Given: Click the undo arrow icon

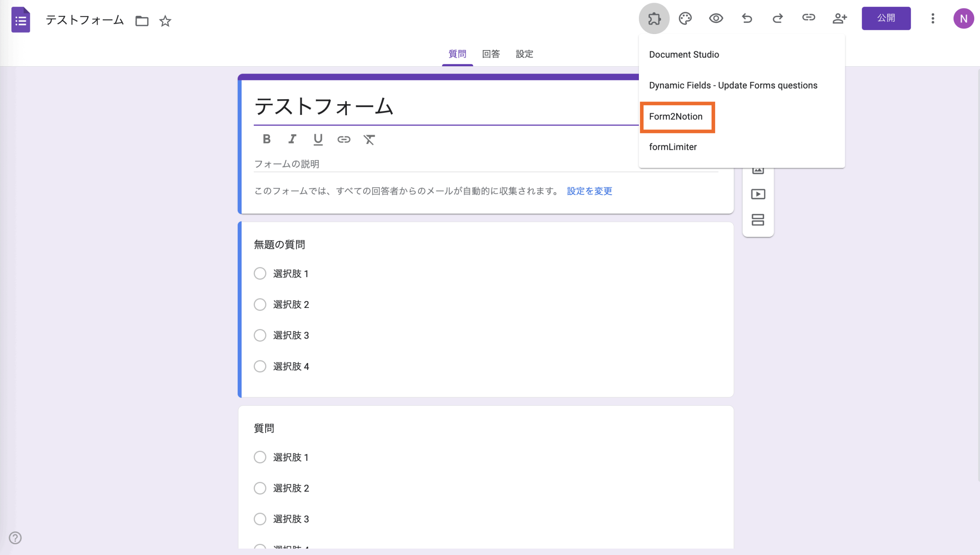Looking at the screenshot, I should point(746,18).
